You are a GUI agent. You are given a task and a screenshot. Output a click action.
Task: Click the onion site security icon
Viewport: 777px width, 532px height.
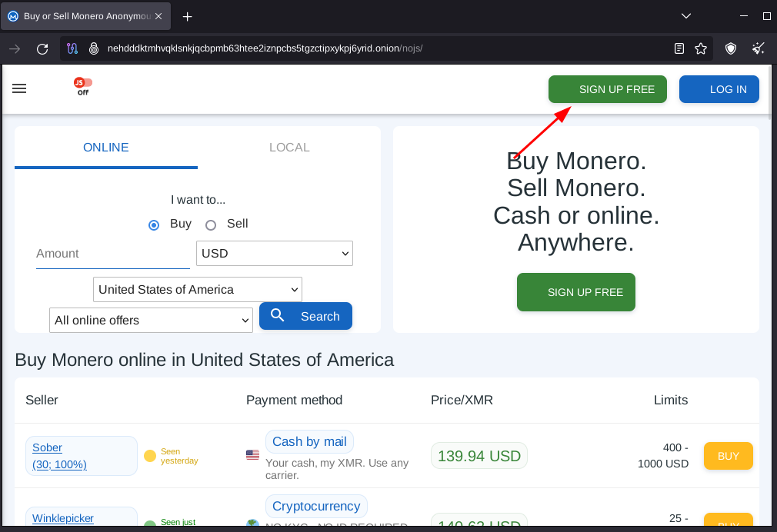coord(94,48)
